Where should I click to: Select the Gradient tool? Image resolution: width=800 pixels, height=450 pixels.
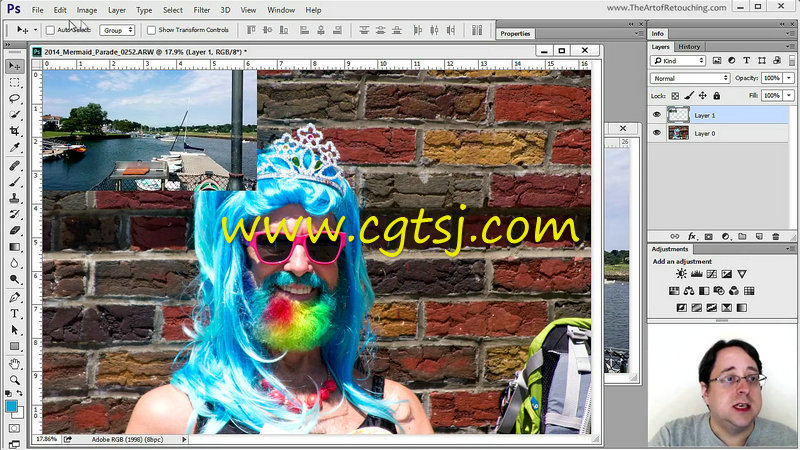point(14,247)
